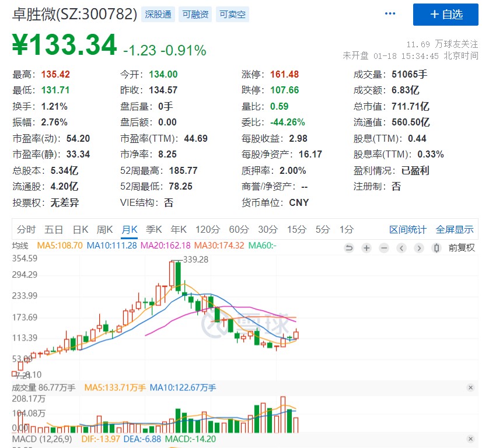
Task: Select the 日K daily chart tab
Action: click(x=80, y=229)
